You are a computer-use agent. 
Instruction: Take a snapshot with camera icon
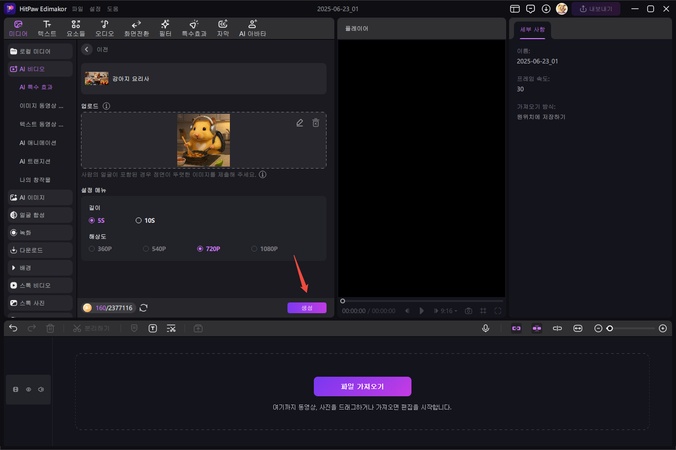(x=469, y=311)
